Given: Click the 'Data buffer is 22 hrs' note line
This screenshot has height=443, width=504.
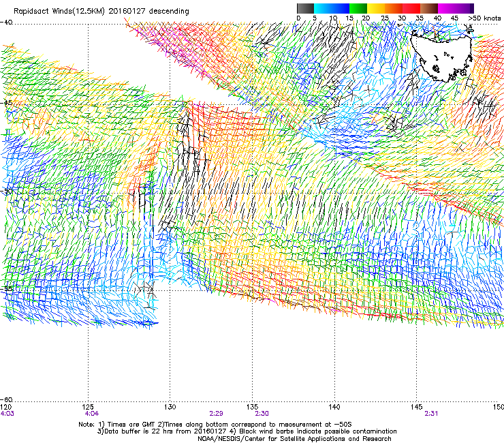Looking at the screenshot, I should [247, 431].
